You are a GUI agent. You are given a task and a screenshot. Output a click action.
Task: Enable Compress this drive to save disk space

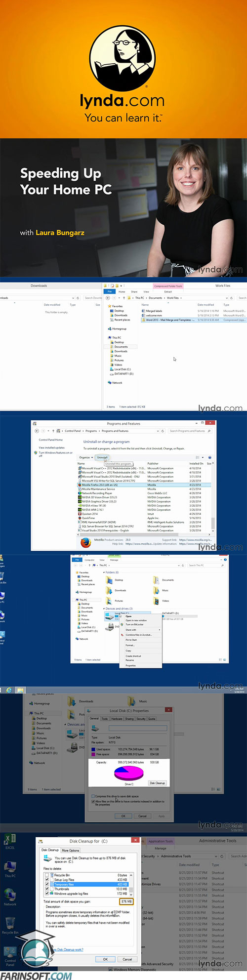[x=93, y=796]
